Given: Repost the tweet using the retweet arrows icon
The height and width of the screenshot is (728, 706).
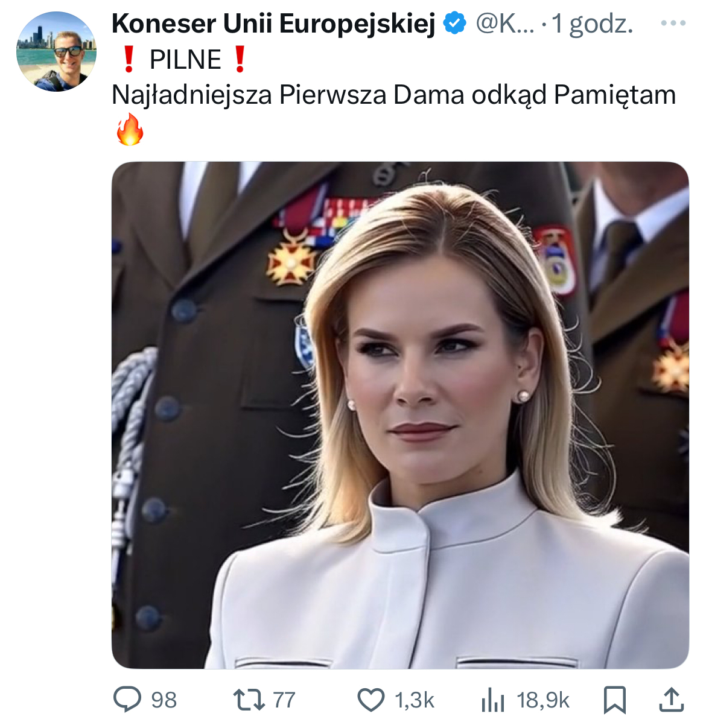Looking at the screenshot, I should pyautogui.click(x=249, y=700).
